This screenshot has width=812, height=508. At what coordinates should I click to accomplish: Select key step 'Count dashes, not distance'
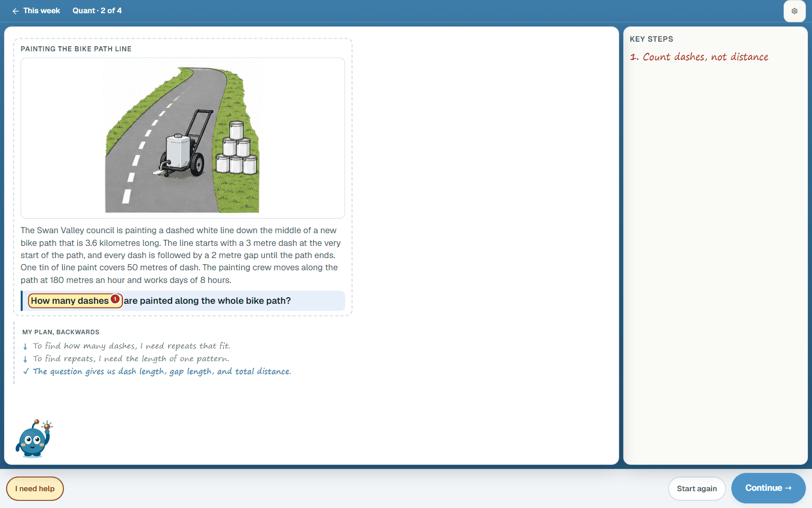699,57
